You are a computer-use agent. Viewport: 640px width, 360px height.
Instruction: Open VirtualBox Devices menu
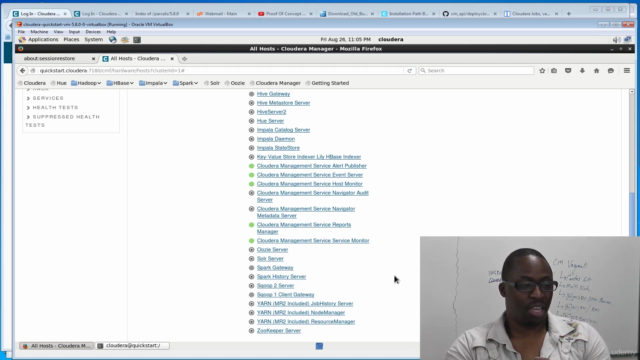93,32
